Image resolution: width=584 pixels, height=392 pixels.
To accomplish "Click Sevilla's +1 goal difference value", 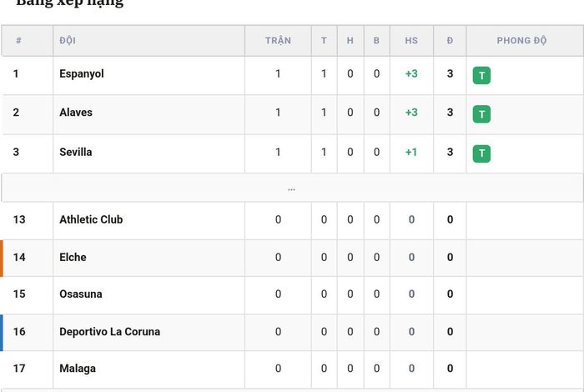I will pos(411,153).
